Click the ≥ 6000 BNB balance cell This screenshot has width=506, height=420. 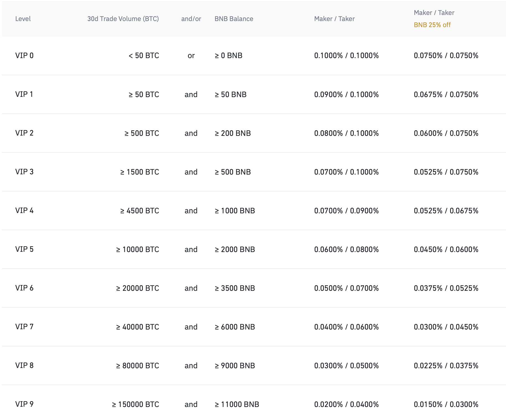[235, 327]
